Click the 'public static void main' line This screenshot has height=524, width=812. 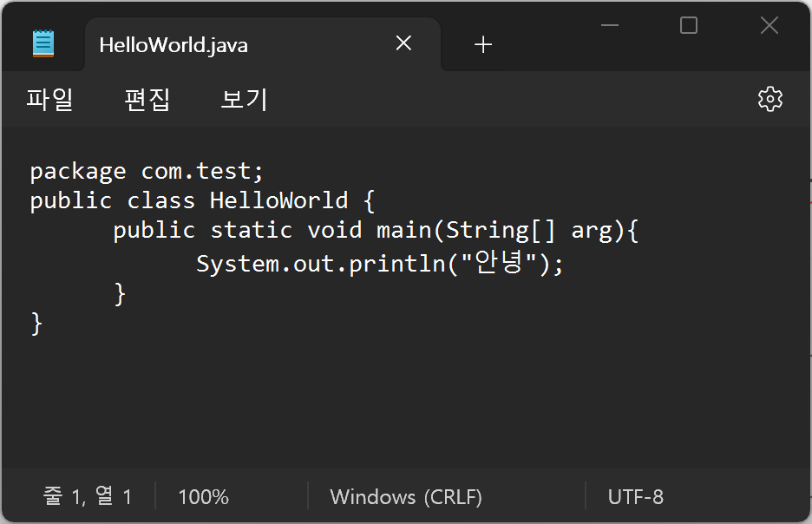click(x=376, y=231)
